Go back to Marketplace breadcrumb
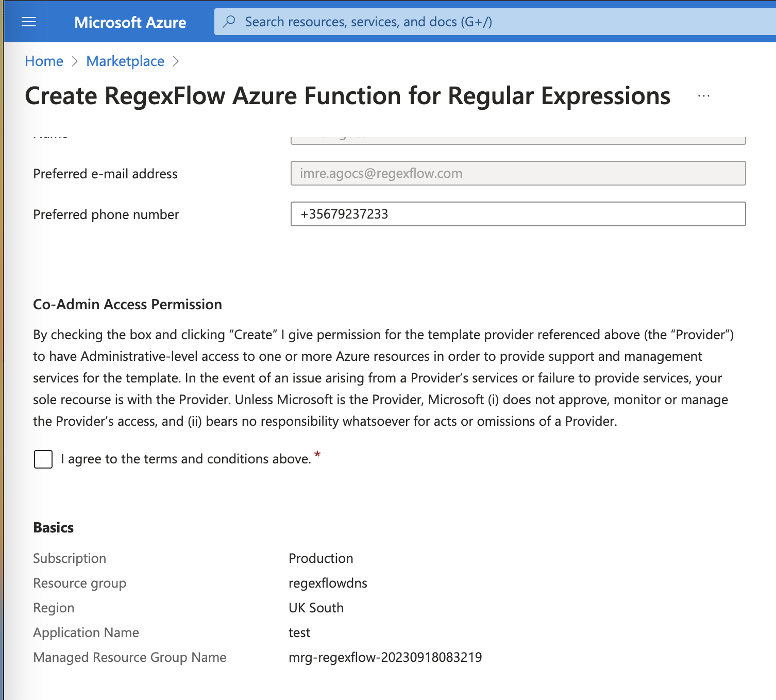776x700 pixels. (125, 61)
